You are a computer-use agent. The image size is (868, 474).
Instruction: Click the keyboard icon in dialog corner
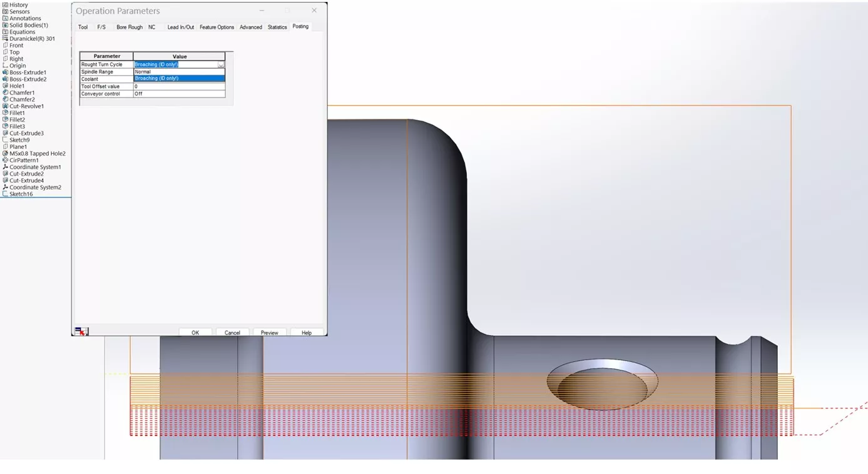81,331
